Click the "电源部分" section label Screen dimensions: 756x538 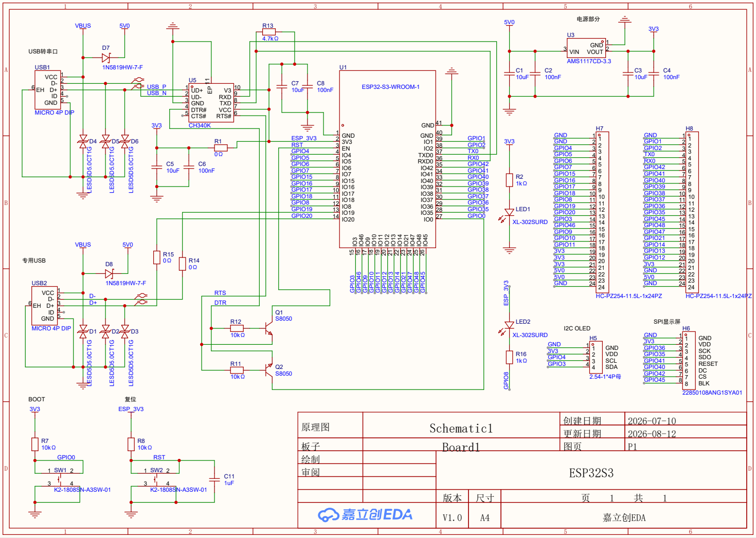pyautogui.click(x=588, y=19)
